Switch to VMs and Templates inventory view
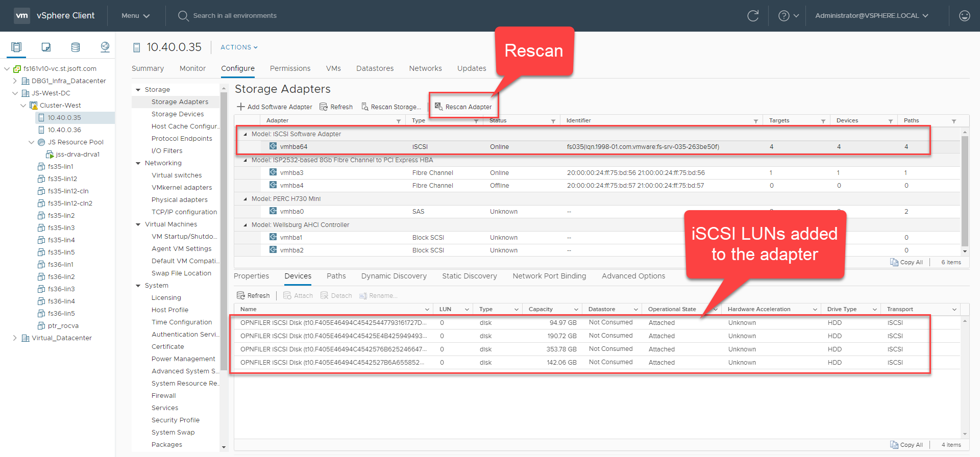 46,47
